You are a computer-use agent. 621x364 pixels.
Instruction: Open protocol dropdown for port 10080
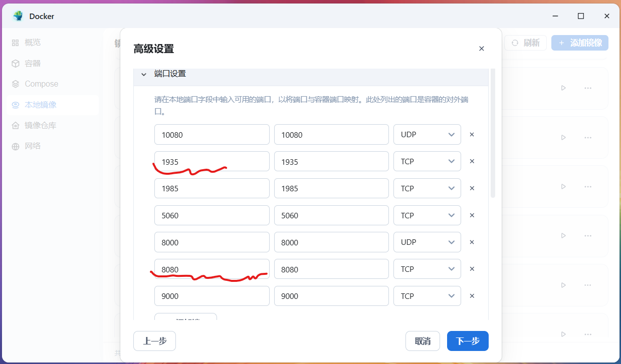tap(427, 135)
